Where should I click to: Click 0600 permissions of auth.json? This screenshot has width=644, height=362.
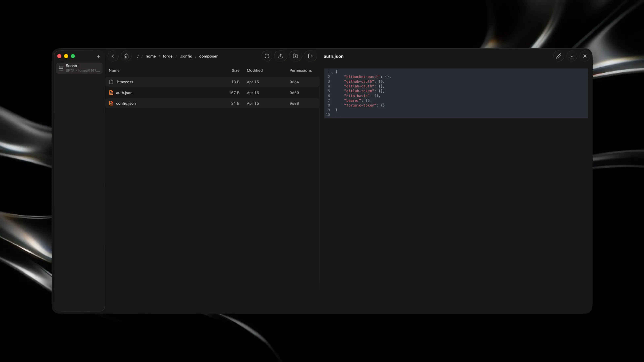click(294, 93)
